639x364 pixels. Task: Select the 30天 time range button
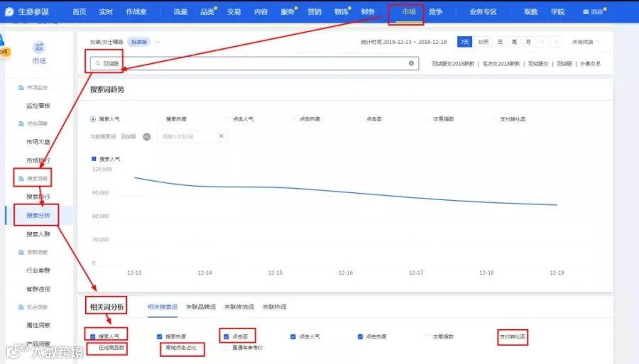tap(483, 42)
